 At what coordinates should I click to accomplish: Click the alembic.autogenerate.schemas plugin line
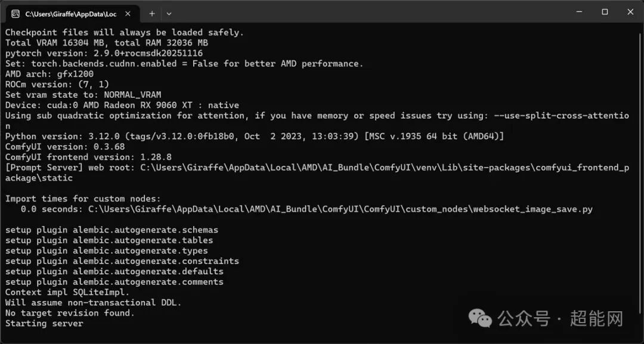point(112,230)
